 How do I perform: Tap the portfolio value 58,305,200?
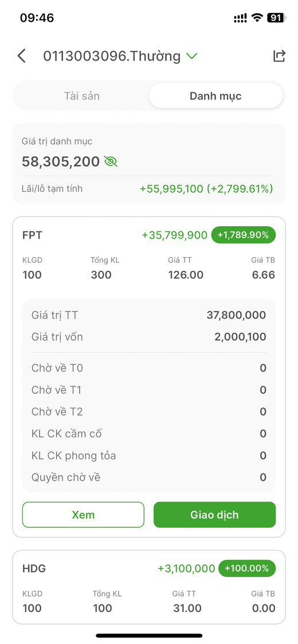point(61,161)
